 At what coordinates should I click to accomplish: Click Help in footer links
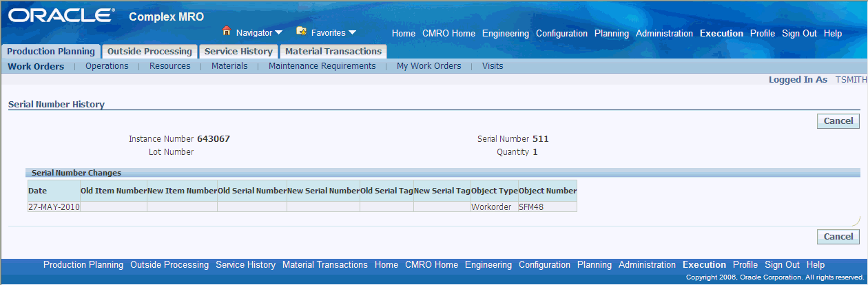pos(816,264)
